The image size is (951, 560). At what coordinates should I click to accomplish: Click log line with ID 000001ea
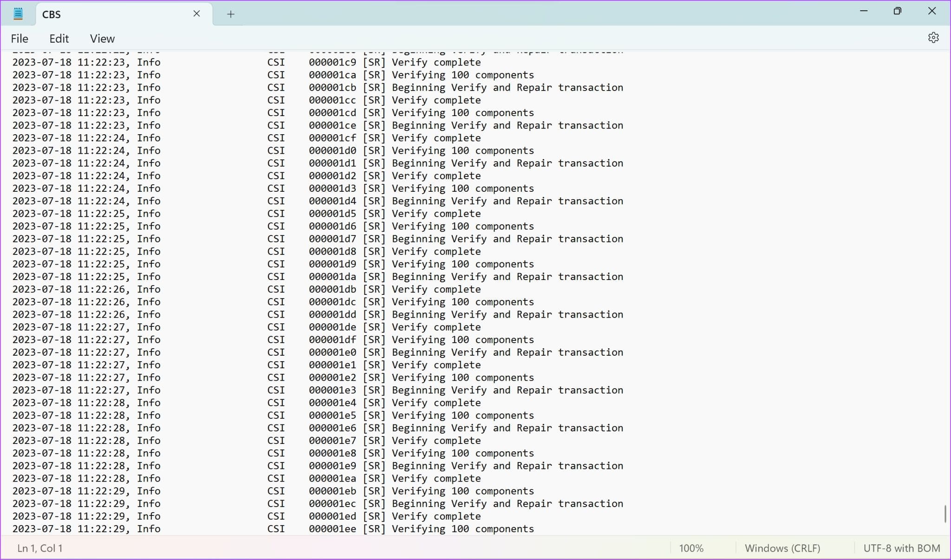[x=247, y=478]
